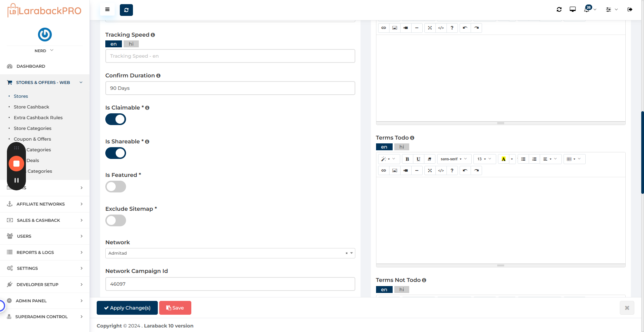
Task: Insert link in Terms Todo editor
Action: pyautogui.click(x=384, y=170)
